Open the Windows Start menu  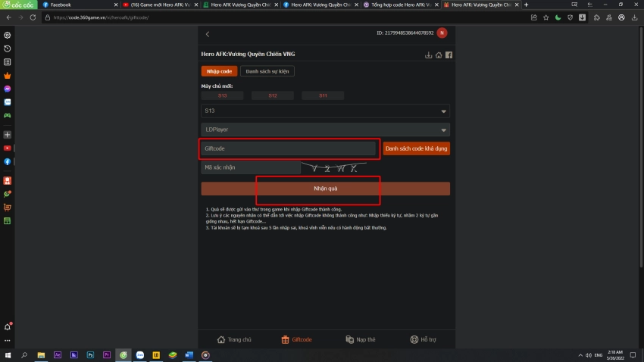(x=8, y=355)
